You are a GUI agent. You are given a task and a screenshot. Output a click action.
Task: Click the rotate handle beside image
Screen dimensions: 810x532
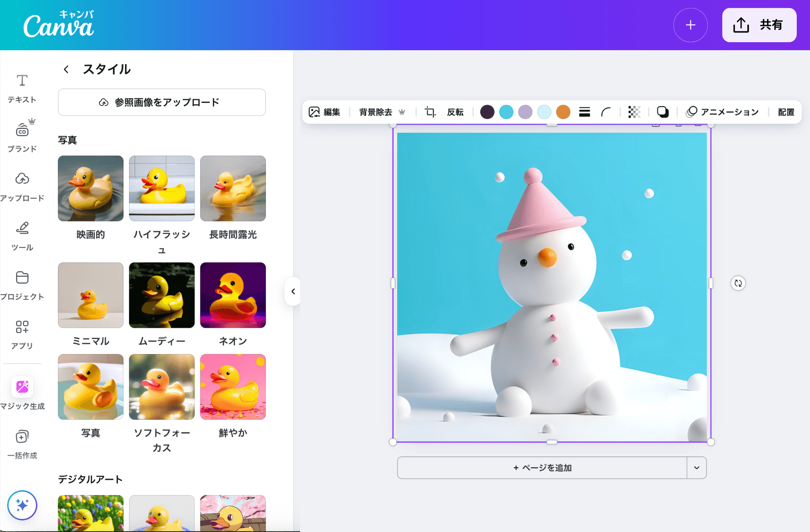tap(738, 283)
